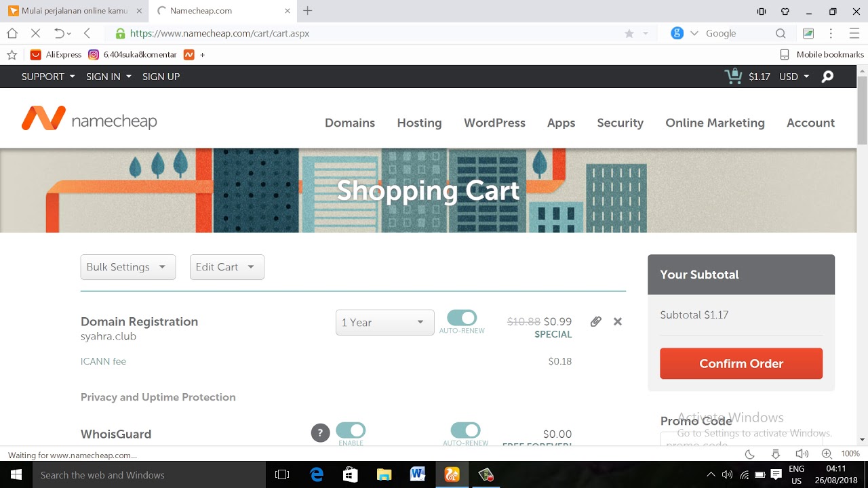Viewport: 868px width, 488px height.
Task: Open the Domains menu
Action: point(350,123)
